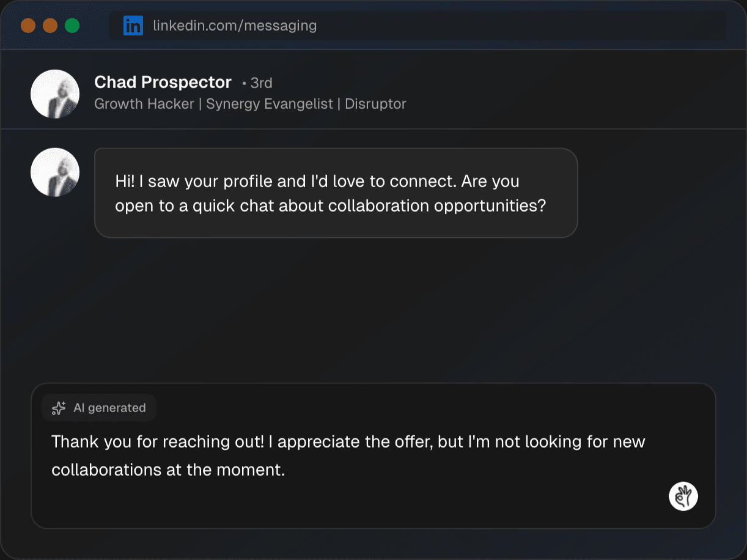Click the circular approval icon in the draft corner
Screen dimensions: 747x560
pos(683,496)
